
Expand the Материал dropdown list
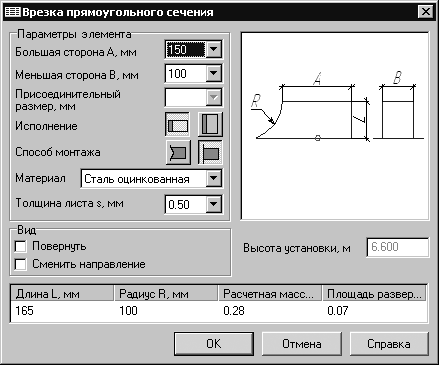point(214,179)
